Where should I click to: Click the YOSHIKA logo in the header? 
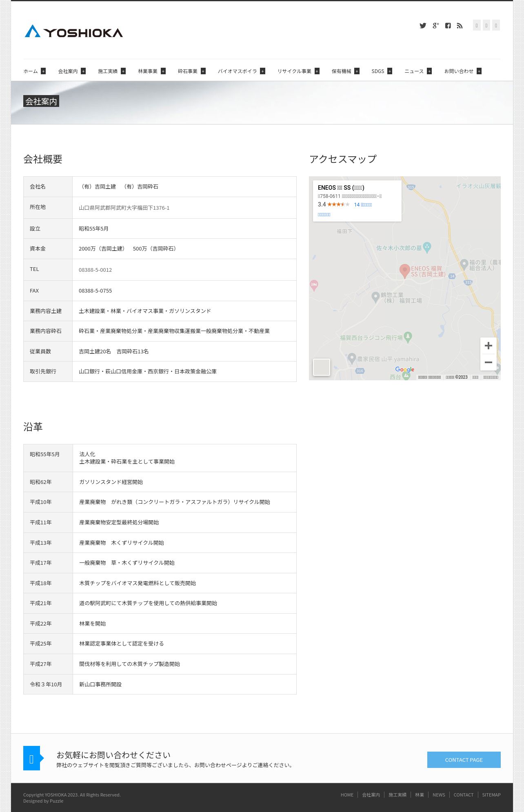coord(73,31)
